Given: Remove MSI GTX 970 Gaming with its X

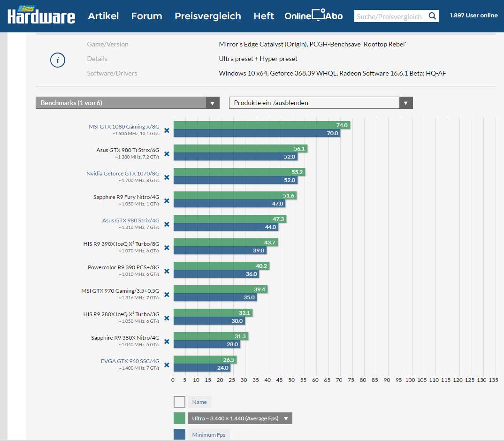Looking at the screenshot, I should [x=167, y=295].
